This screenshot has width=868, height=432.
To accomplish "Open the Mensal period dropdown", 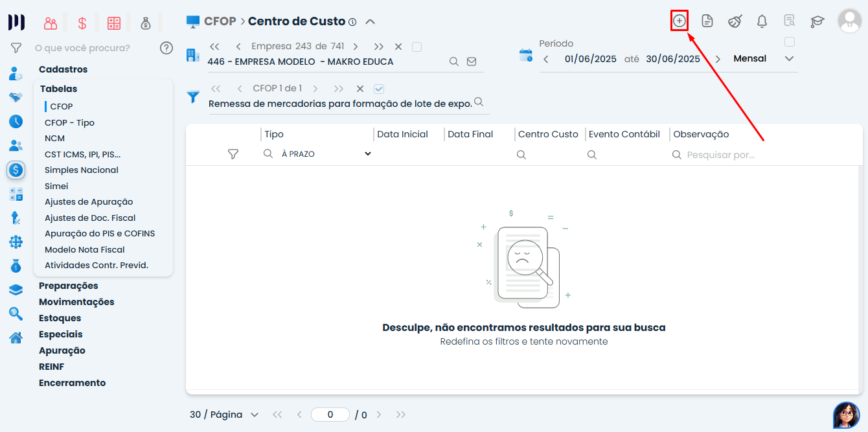I will point(789,58).
